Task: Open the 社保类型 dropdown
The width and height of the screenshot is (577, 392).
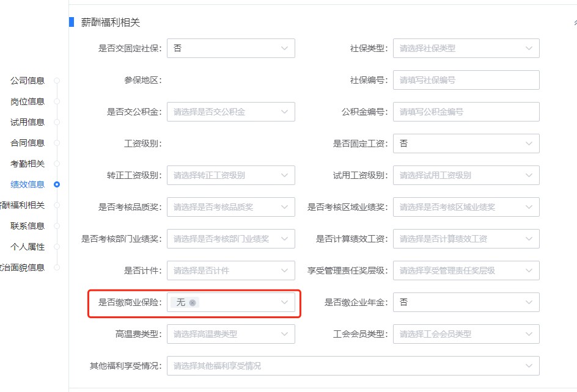Action: [529, 48]
